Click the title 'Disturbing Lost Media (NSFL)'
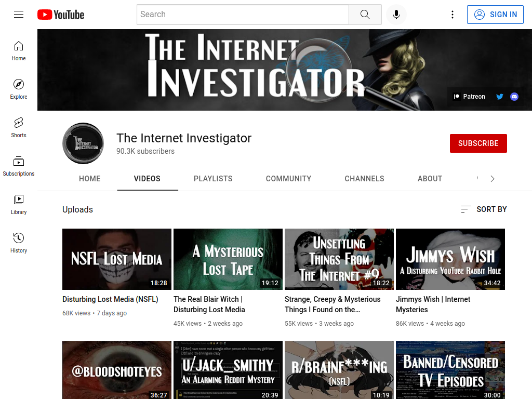532x399 pixels. tap(110, 299)
